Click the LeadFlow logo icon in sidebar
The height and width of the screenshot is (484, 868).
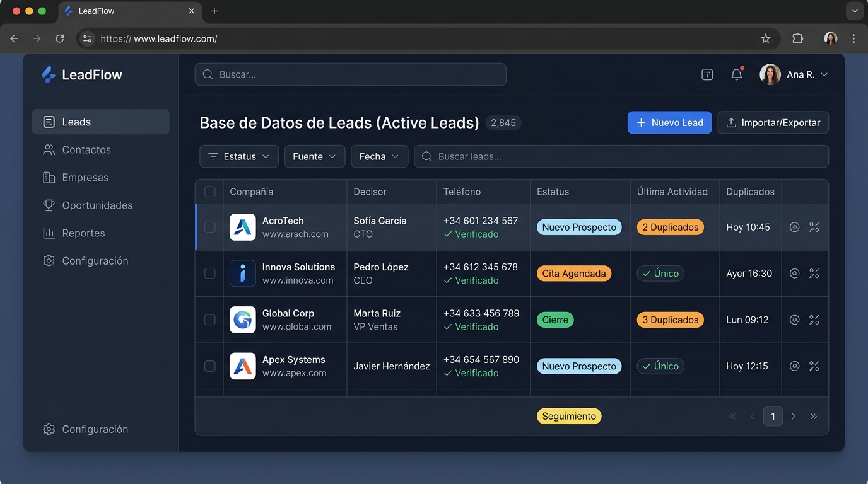(x=48, y=74)
